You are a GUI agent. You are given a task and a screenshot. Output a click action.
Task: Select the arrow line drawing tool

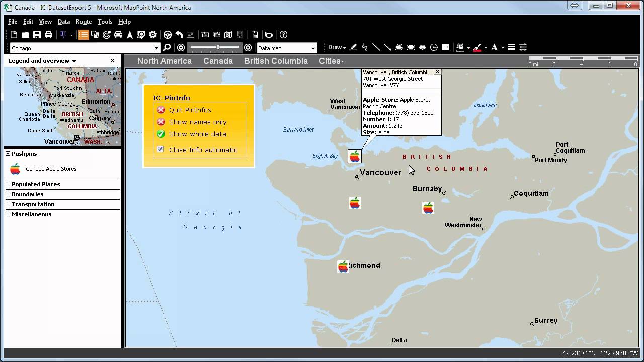click(x=388, y=47)
